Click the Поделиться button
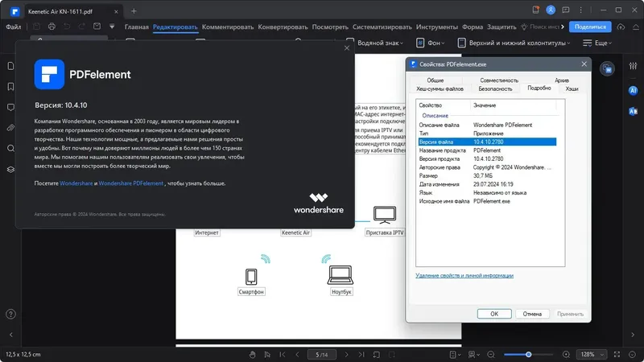644x362 pixels. click(x=590, y=27)
